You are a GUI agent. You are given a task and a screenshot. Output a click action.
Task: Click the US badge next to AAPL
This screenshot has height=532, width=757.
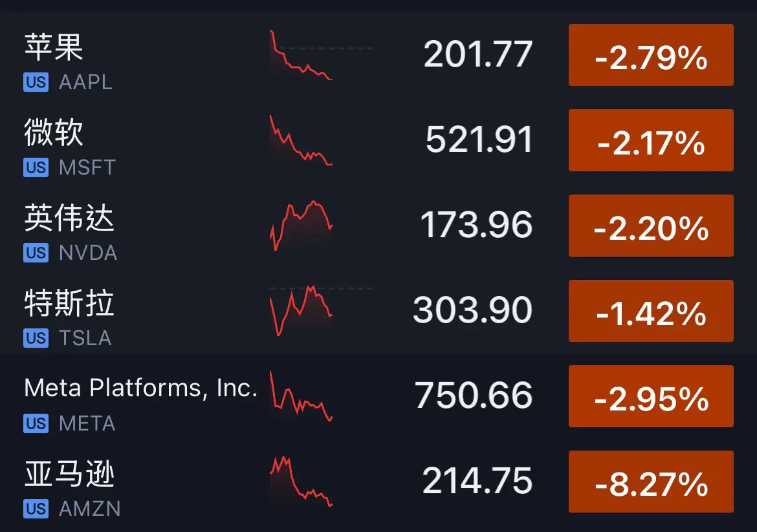coord(36,82)
